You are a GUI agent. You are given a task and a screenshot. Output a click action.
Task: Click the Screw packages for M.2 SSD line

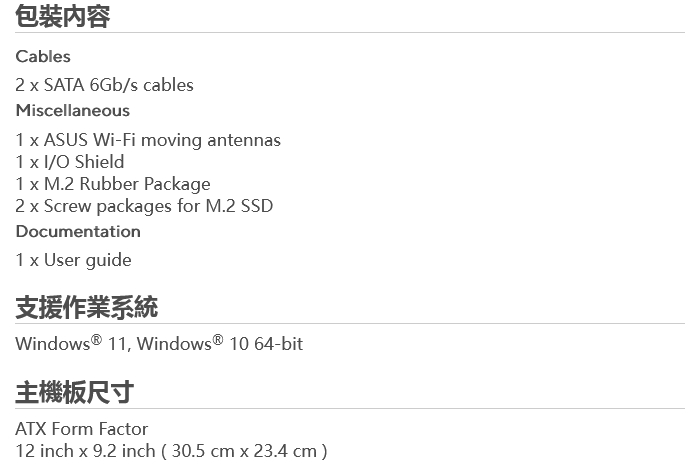(144, 206)
